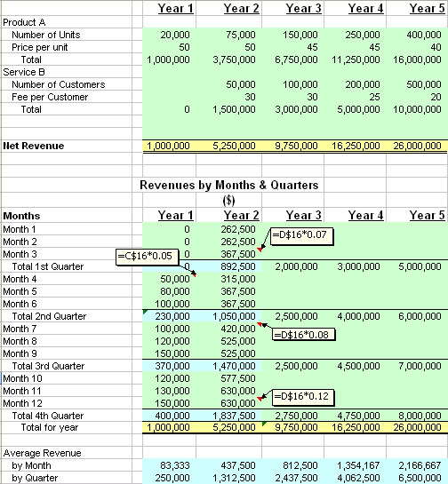Select the Net Revenue label

pyautogui.click(x=34, y=146)
